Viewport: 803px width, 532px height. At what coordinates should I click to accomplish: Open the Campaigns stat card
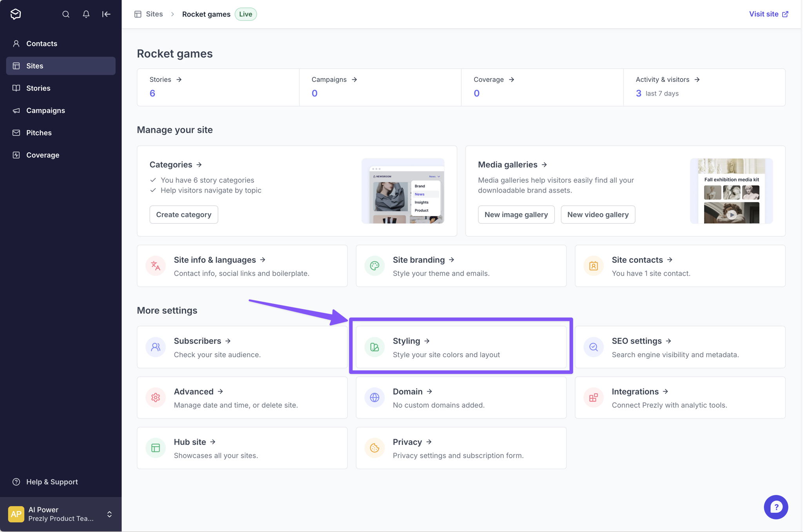380,87
